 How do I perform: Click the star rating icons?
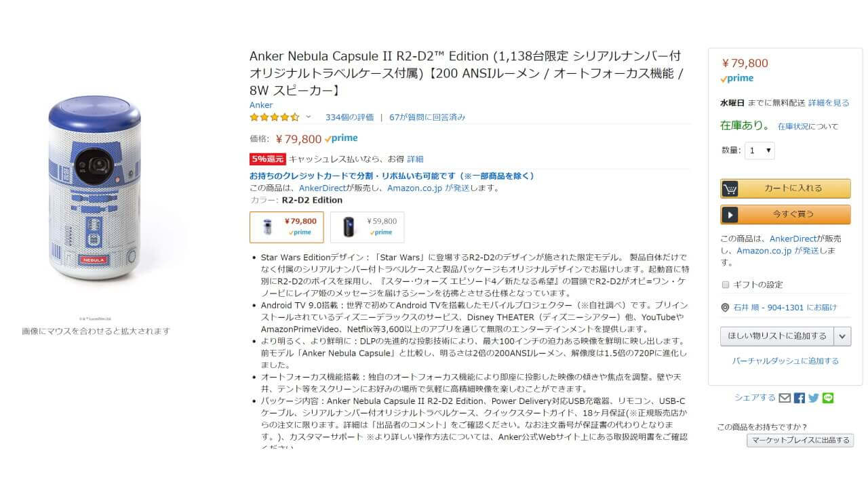pos(274,117)
